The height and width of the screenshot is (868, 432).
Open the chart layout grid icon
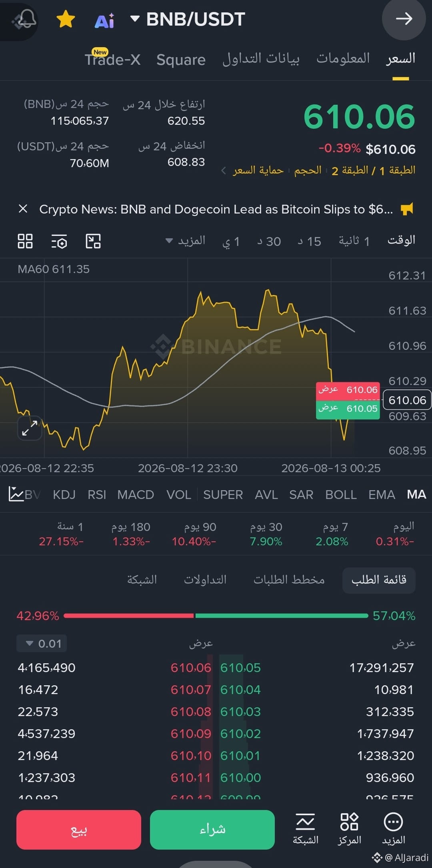pos(25,241)
